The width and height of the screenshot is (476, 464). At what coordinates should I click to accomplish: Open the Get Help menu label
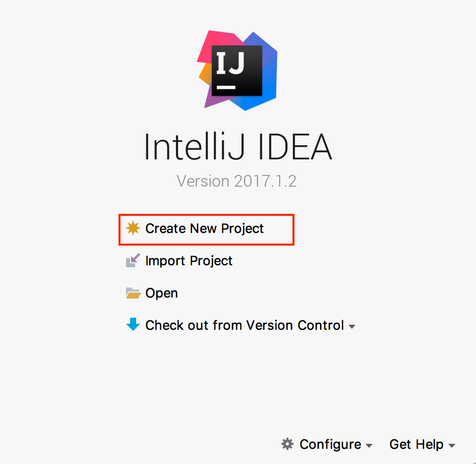[416, 444]
